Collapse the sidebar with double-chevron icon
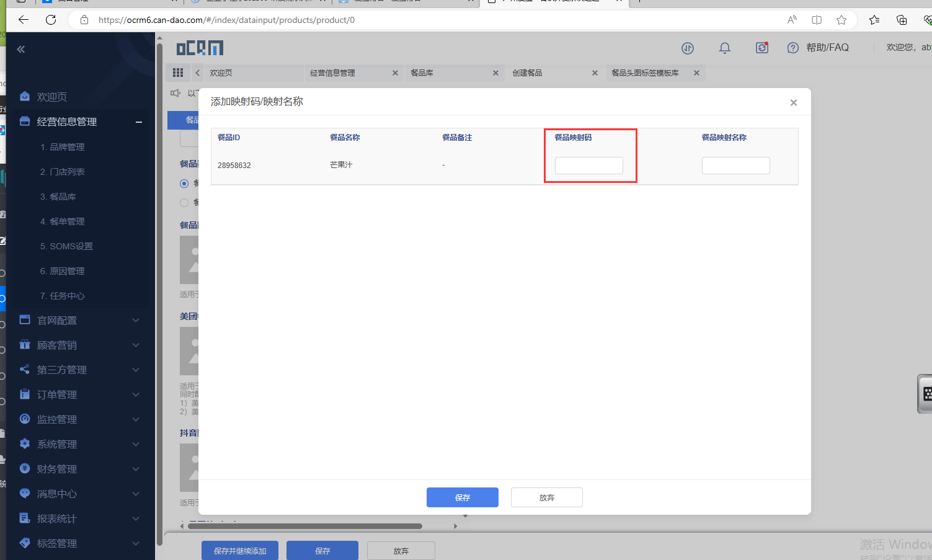 coord(20,49)
